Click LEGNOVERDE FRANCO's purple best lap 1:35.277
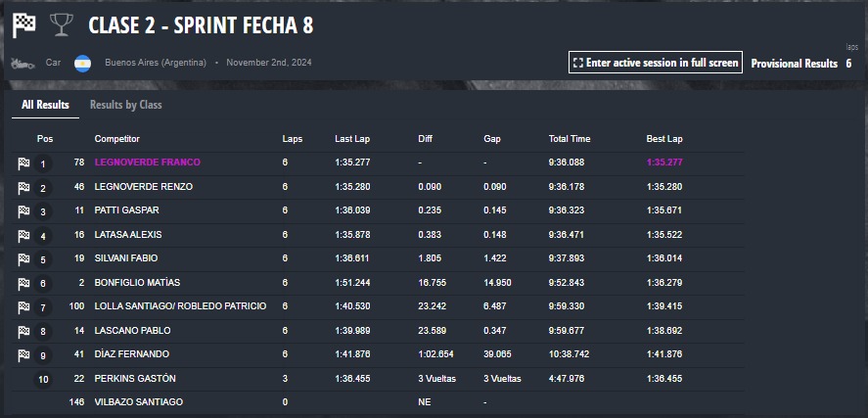 664,163
